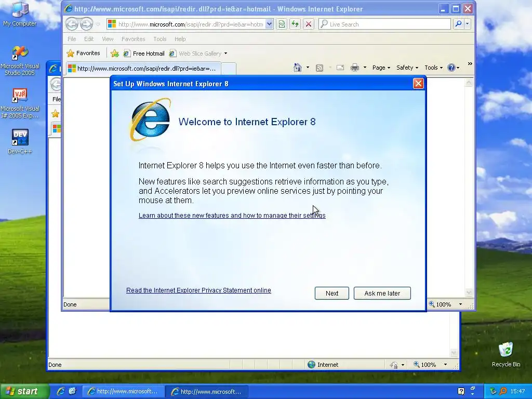Image resolution: width=532 pixels, height=399 pixels.
Task: Click the taskbar help question icon
Action: click(x=461, y=391)
